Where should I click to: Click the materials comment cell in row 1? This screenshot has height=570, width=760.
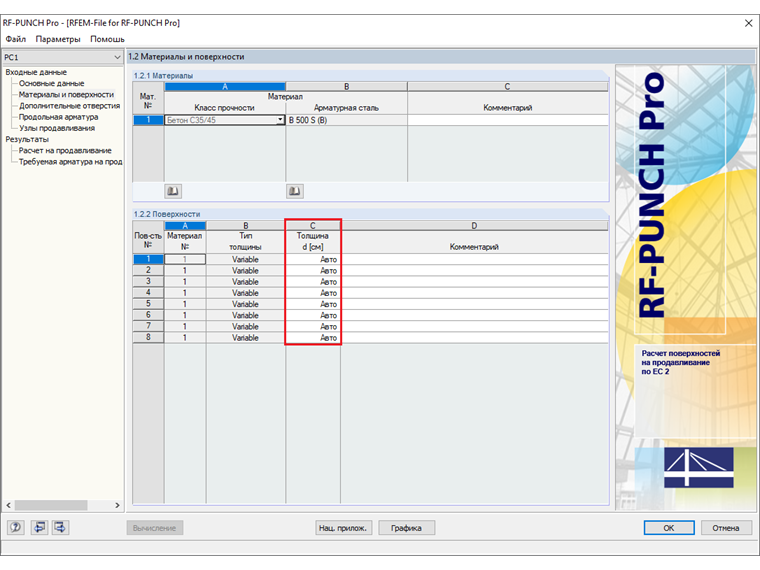point(507,120)
